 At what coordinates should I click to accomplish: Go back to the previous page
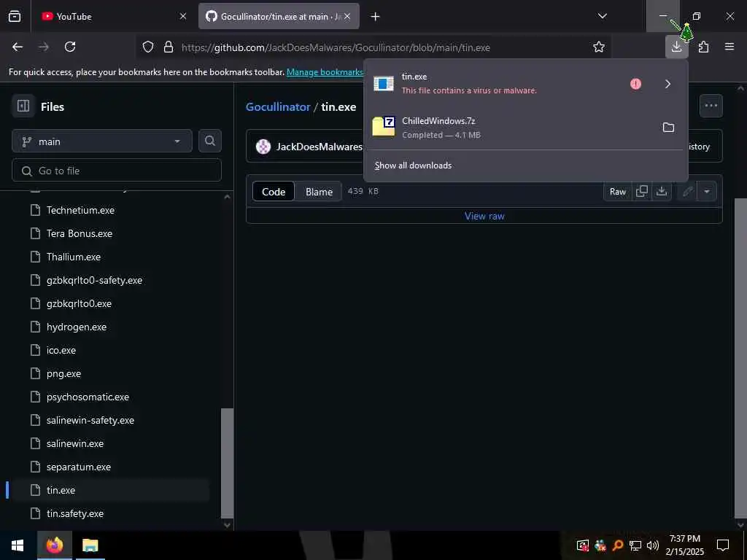tap(18, 47)
